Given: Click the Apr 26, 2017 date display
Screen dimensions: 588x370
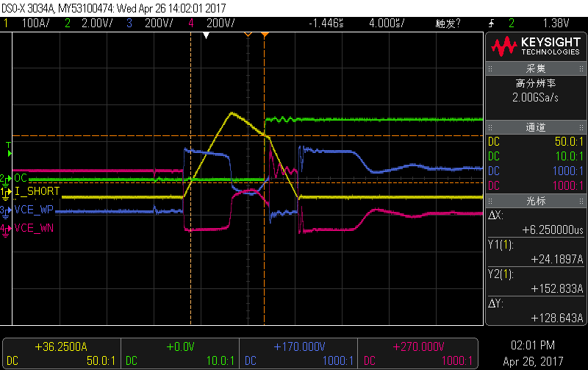Looking at the screenshot, I should pos(533,361).
